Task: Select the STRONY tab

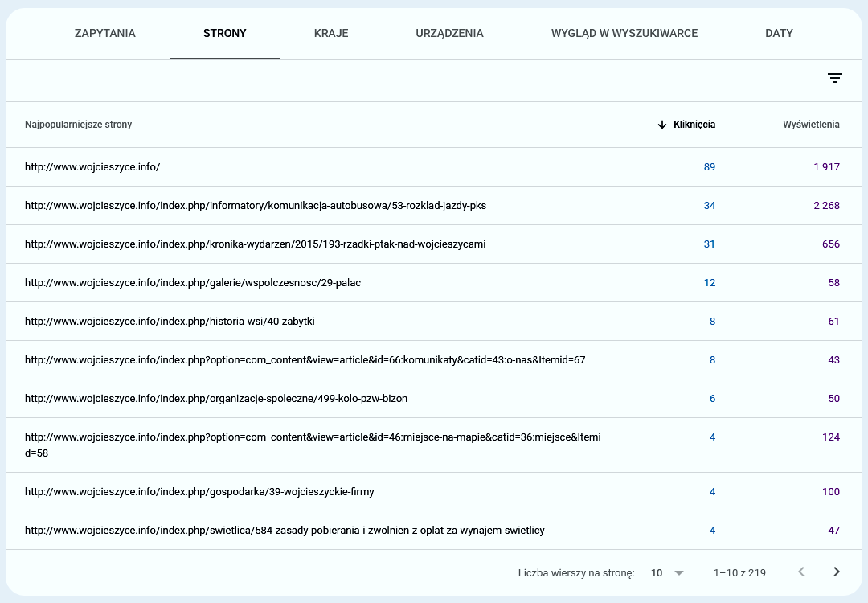Action: [225, 33]
